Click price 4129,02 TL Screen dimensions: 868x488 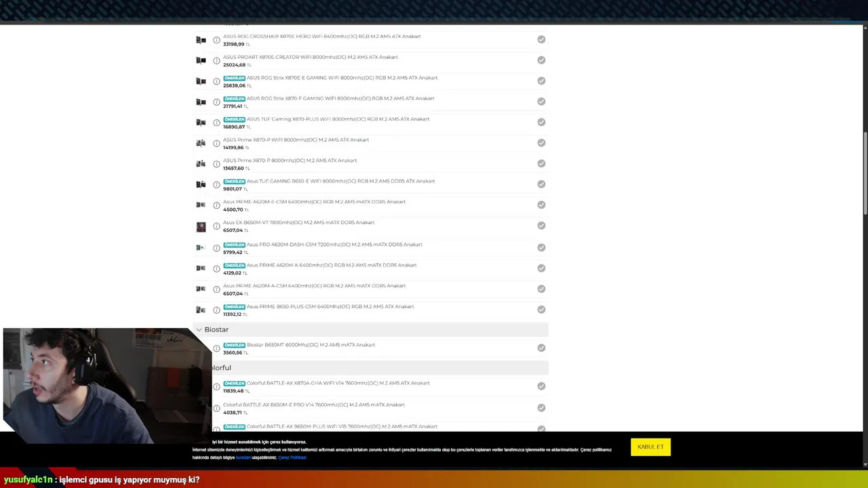235,273
